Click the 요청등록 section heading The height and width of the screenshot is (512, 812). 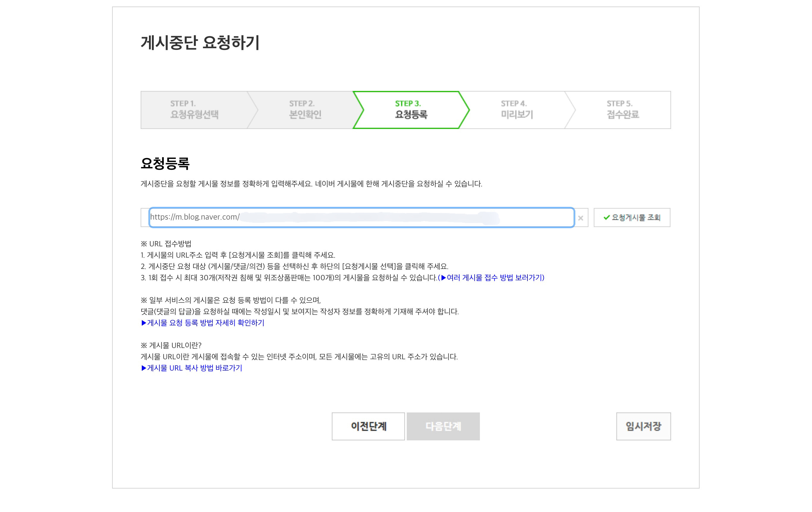(x=165, y=164)
